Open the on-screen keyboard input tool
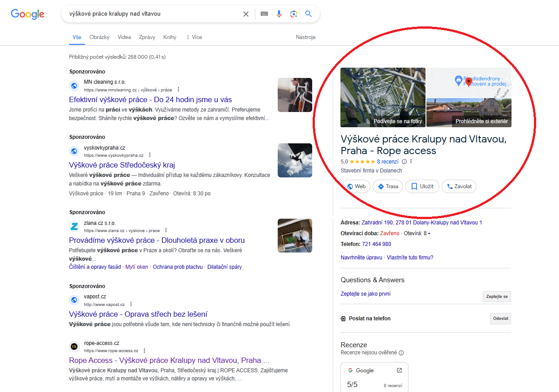Image resolution: width=559 pixels, height=392 pixels. click(x=264, y=14)
